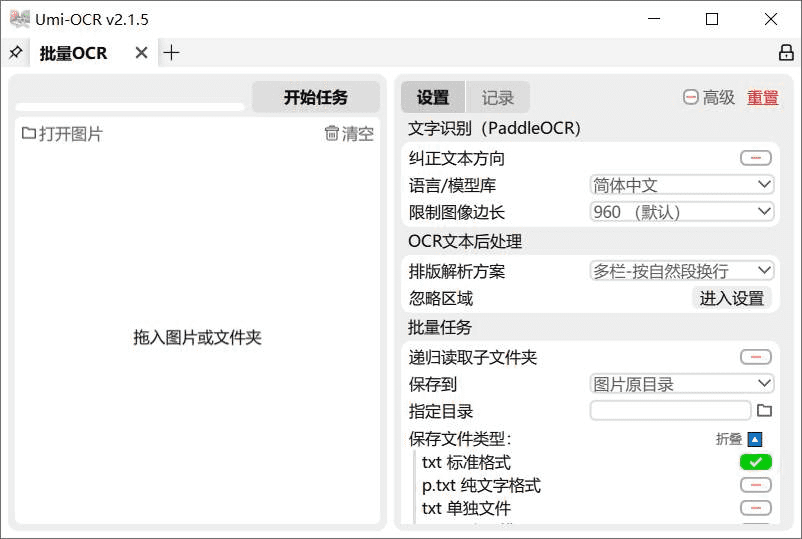Click the 文字识别 (PaddleOCR) heading

tap(494, 128)
